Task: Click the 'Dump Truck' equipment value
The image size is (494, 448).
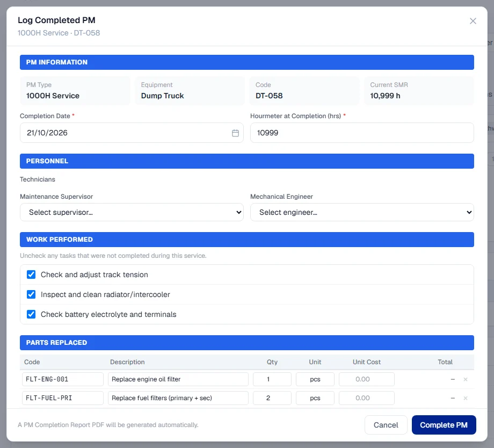Action: (162, 96)
